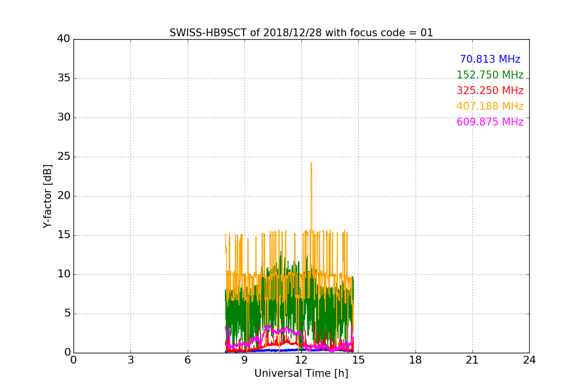The image size is (588, 392).
Task: Click the x-axis tick label 3
Action: click(130, 360)
